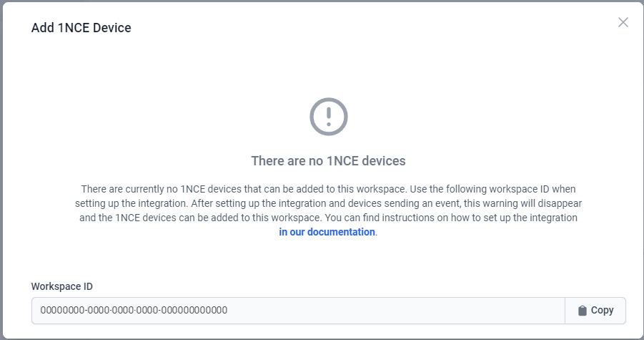
Task: Open the "in our documentation" link
Action: tap(327, 232)
